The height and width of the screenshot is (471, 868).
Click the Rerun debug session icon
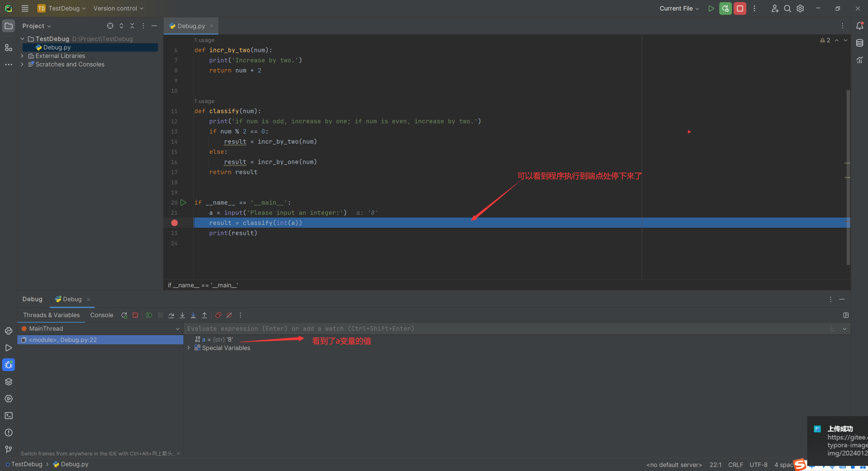point(124,315)
